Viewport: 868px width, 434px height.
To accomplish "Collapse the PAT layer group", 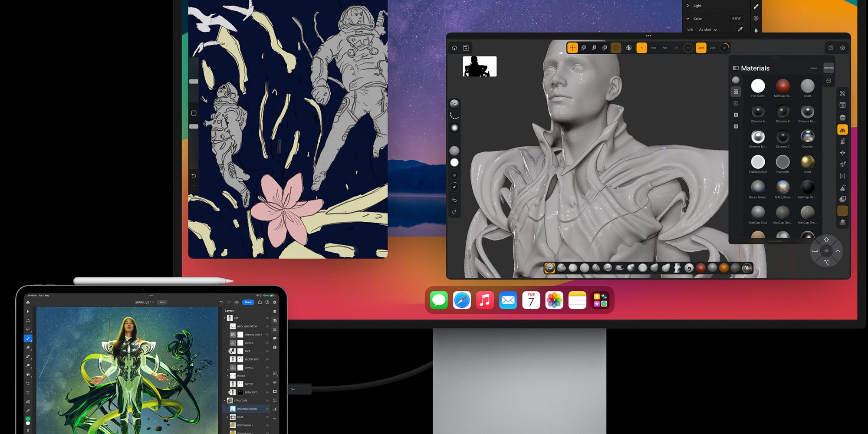I will coord(225,318).
